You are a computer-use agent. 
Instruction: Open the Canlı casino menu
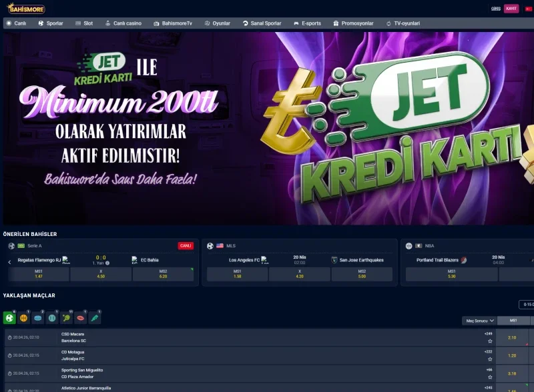123,23
